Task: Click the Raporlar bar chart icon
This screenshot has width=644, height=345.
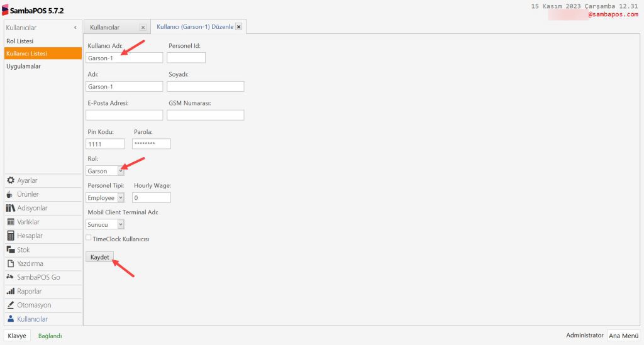Action: pyautogui.click(x=11, y=291)
